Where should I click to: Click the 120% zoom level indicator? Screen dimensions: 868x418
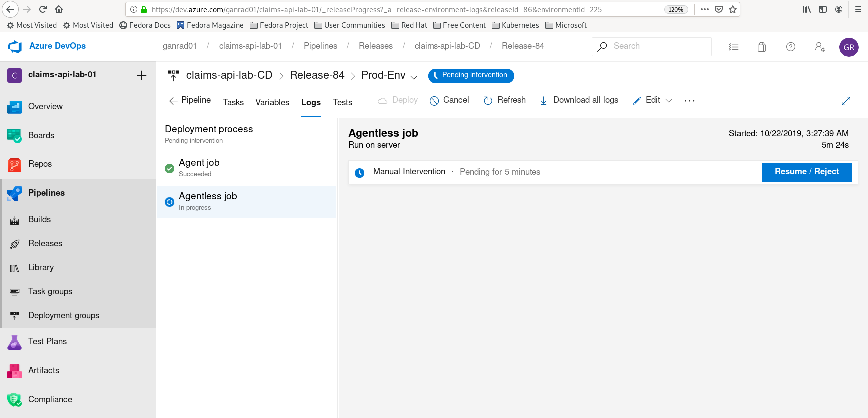click(x=676, y=9)
